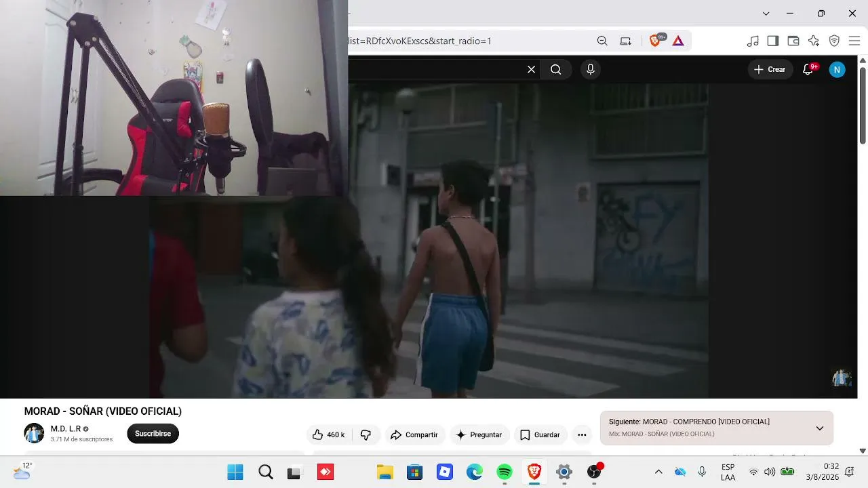The image size is (868, 488).
Task: Click the Suscribirse button
Action: pos(153,434)
